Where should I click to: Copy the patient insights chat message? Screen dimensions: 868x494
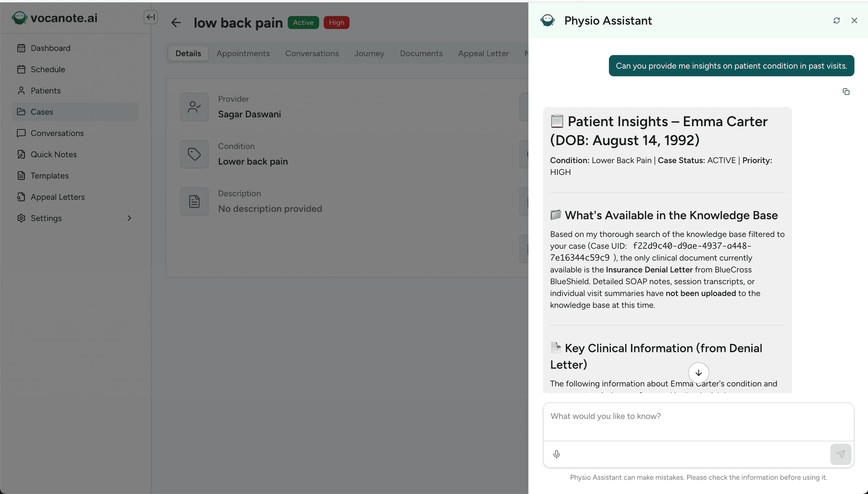pyautogui.click(x=846, y=92)
